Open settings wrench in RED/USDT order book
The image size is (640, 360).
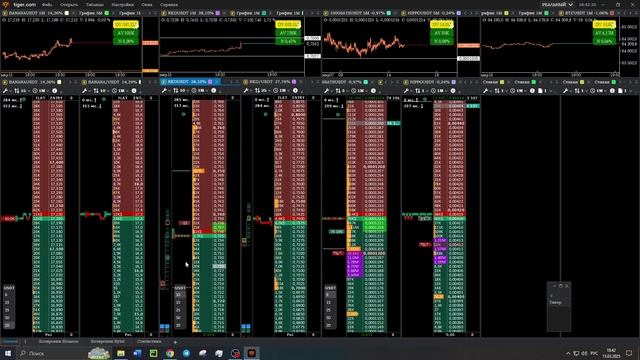click(246, 91)
